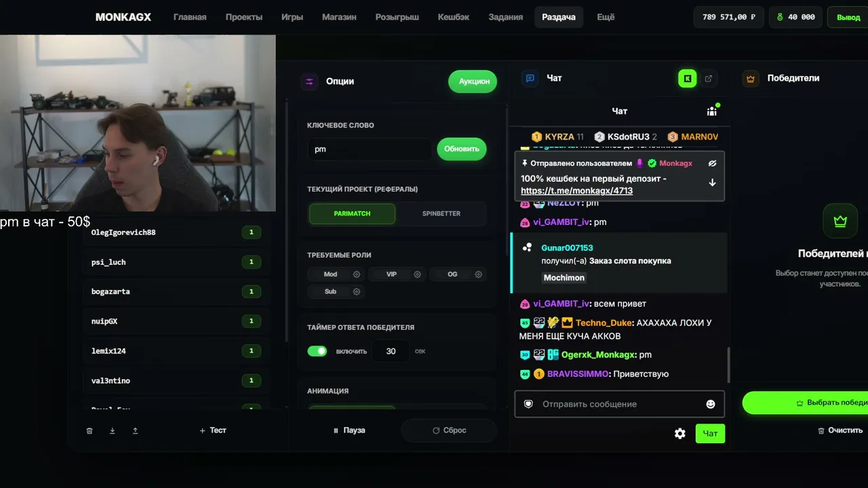Focus the keyword input field
Viewport: 868px width, 488px height.
click(x=370, y=149)
